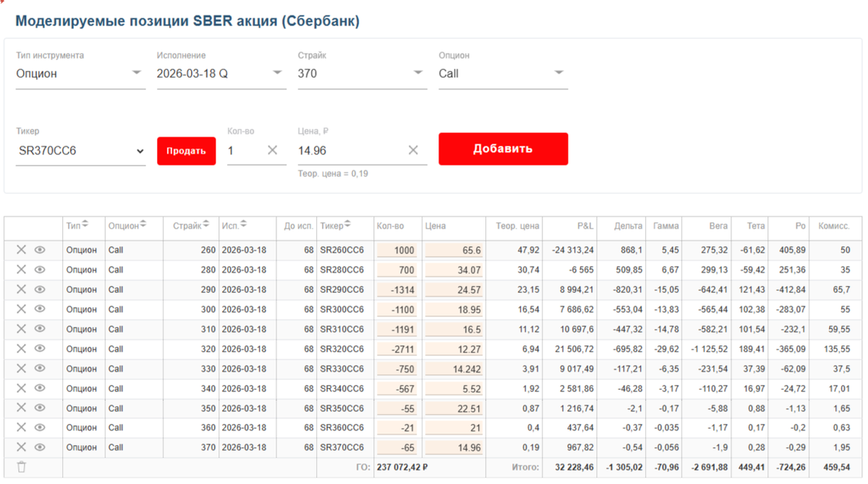Toggle visibility of SR340CC6 row

pyautogui.click(x=40, y=388)
